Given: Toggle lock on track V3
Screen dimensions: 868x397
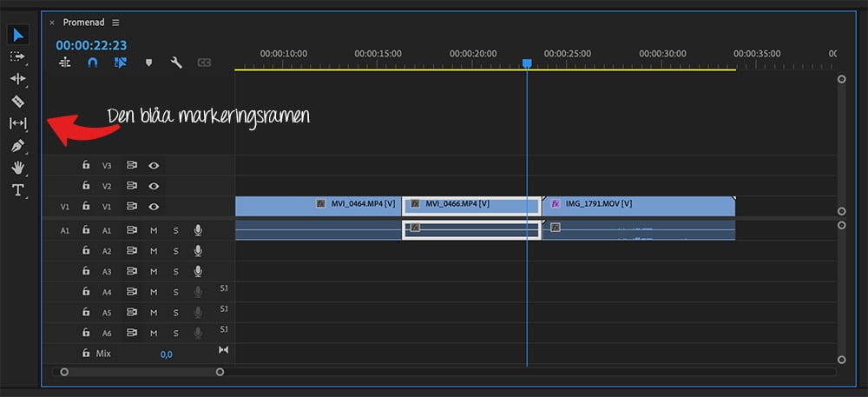Looking at the screenshot, I should click(86, 165).
